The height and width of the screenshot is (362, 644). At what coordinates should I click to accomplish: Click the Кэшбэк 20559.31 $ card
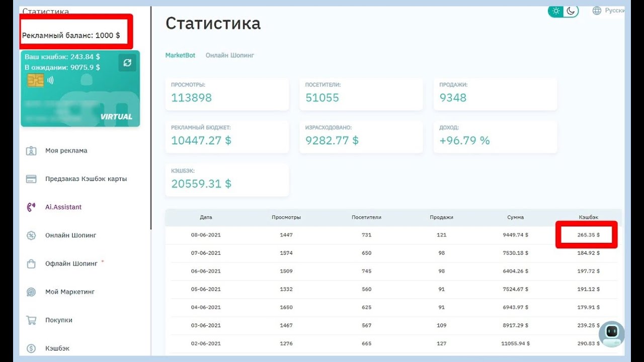[x=227, y=179]
